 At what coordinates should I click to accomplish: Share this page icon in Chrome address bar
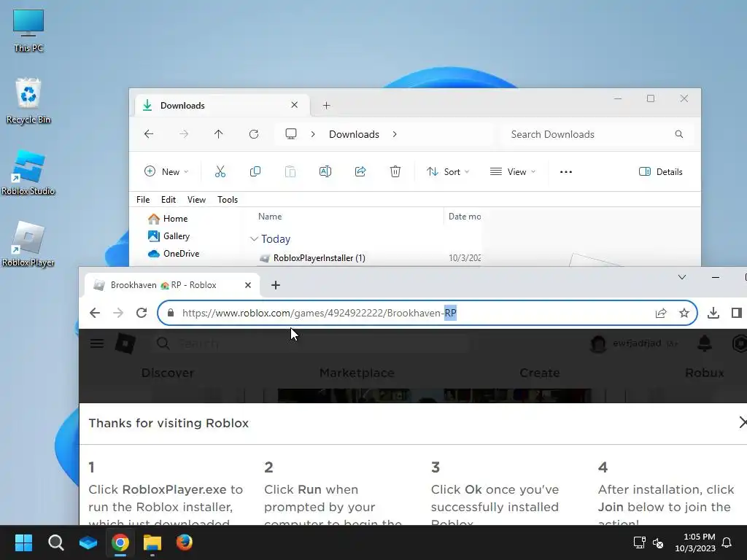[x=661, y=313]
